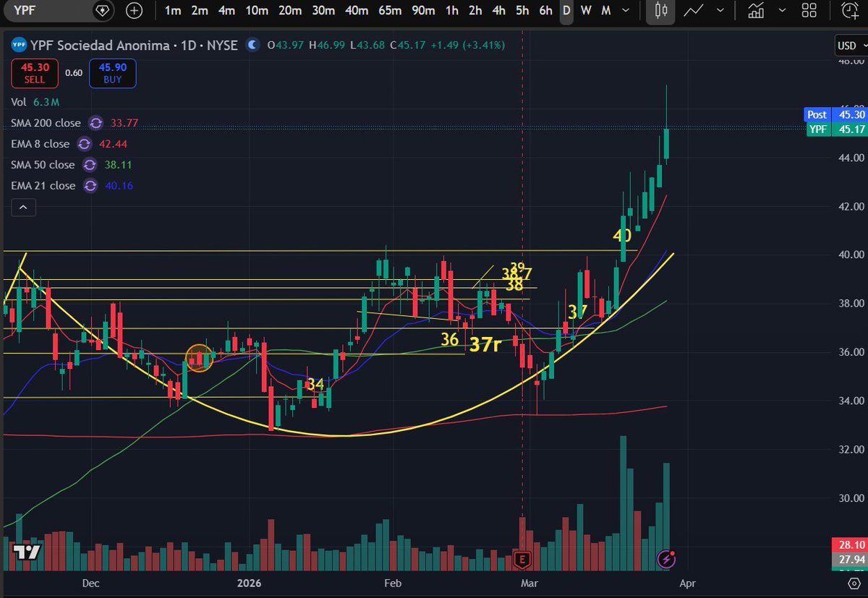Switch to the 90m timeframe
868x598 pixels.
tap(423, 11)
